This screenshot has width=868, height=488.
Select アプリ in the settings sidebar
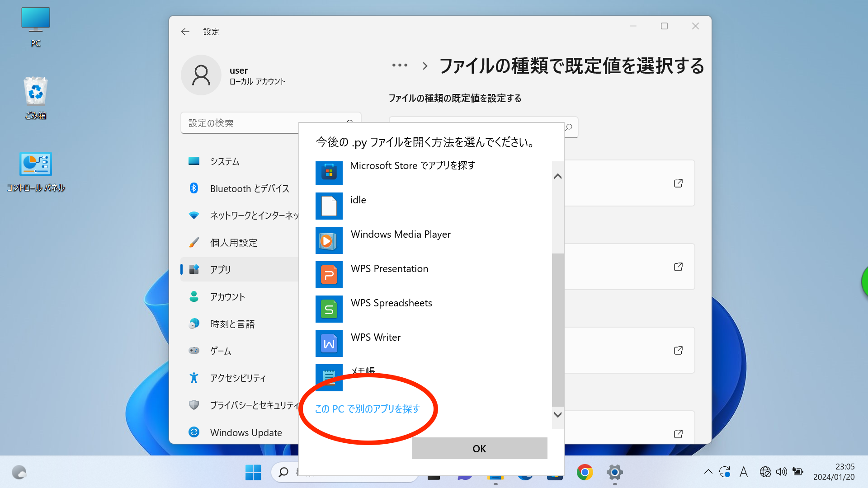220,269
